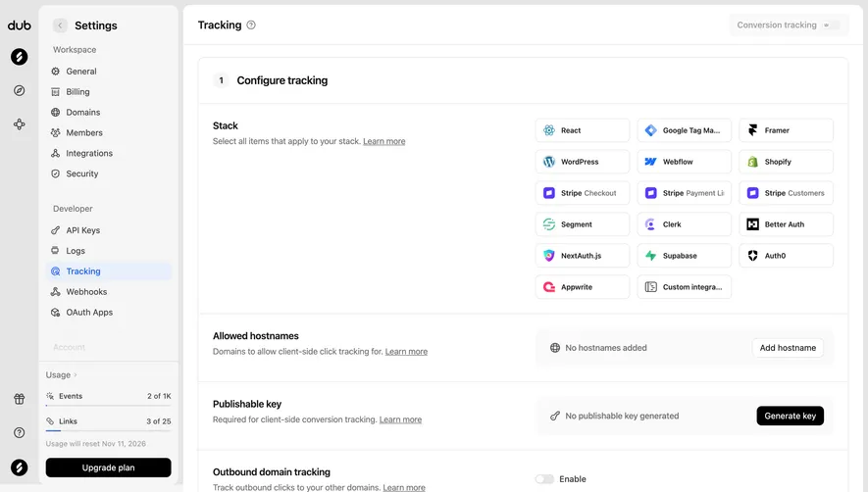Select the Google Tag Manager stack option
Screen dimensions: 868x492
coord(685,130)
